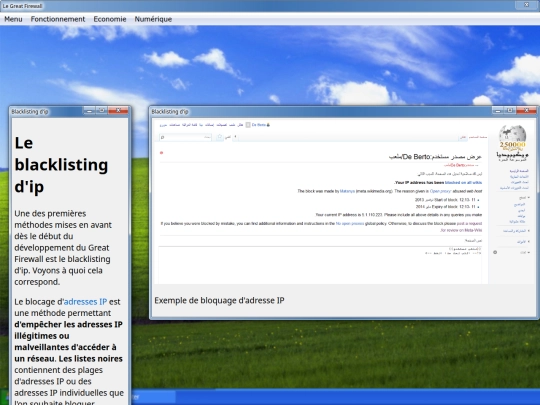Click the paragraph starting 'Une des premières méthodes'
The image size is (540, 405).
pyautogui.click(x=63, y=248)
